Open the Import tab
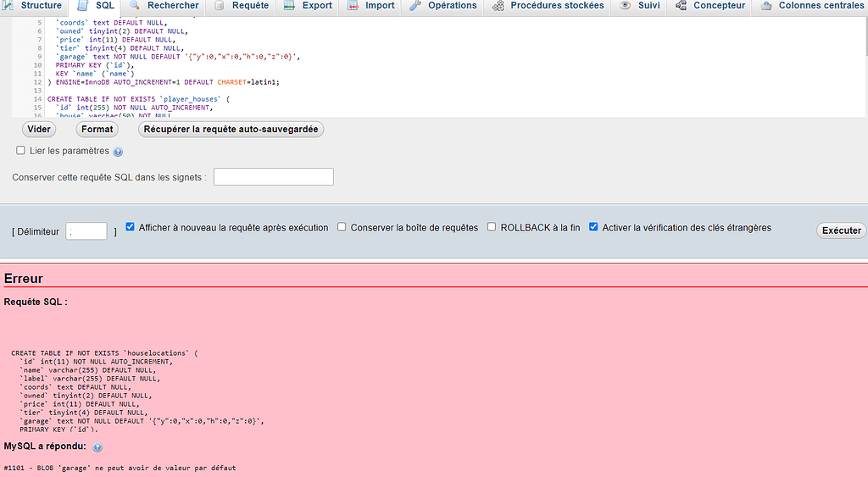The image size is (868, 477). click(371, 6)
